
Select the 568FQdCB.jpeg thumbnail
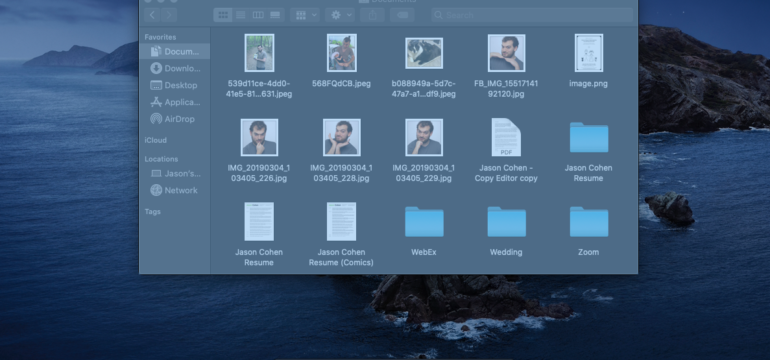[342, 53]
